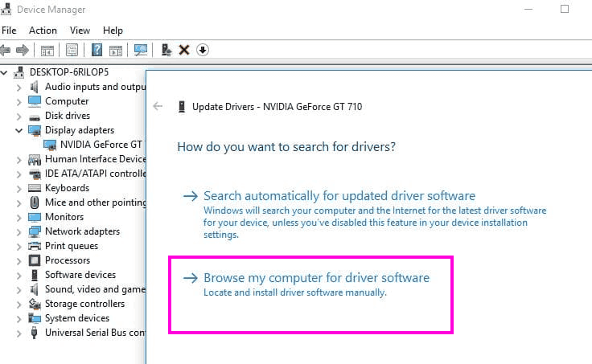Select the Keyboards icon

pos(35,188)
